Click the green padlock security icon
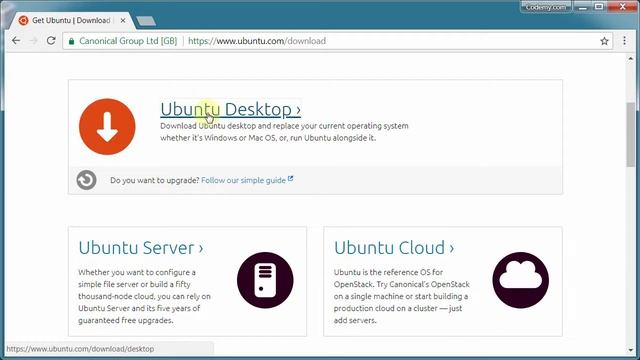 [71, 41]
